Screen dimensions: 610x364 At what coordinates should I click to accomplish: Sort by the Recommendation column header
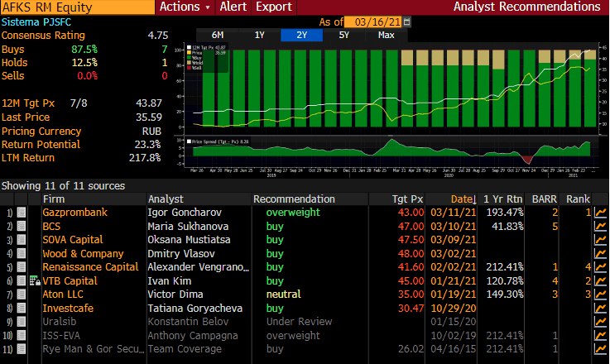coord(310,199)
